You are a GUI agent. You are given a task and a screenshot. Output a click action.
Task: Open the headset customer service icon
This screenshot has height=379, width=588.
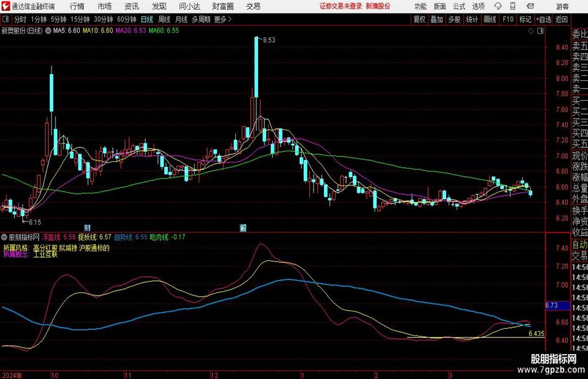coord(498,6)
